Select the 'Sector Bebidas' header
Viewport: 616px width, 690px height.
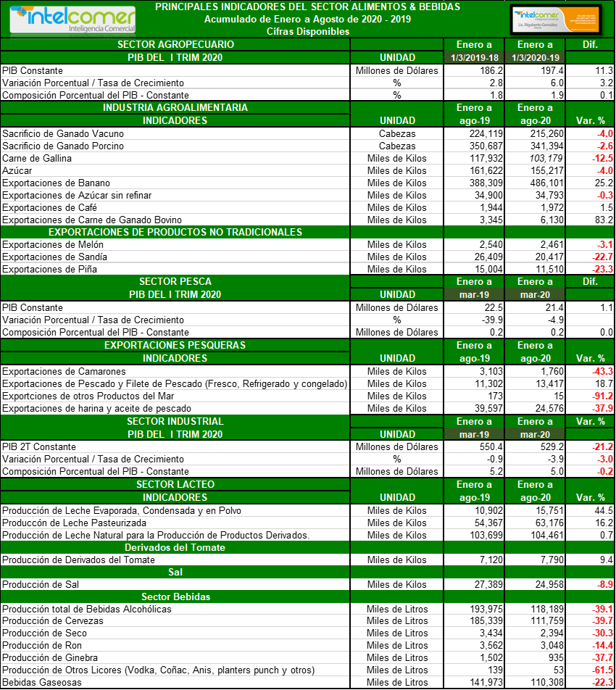tap(175, 597)
